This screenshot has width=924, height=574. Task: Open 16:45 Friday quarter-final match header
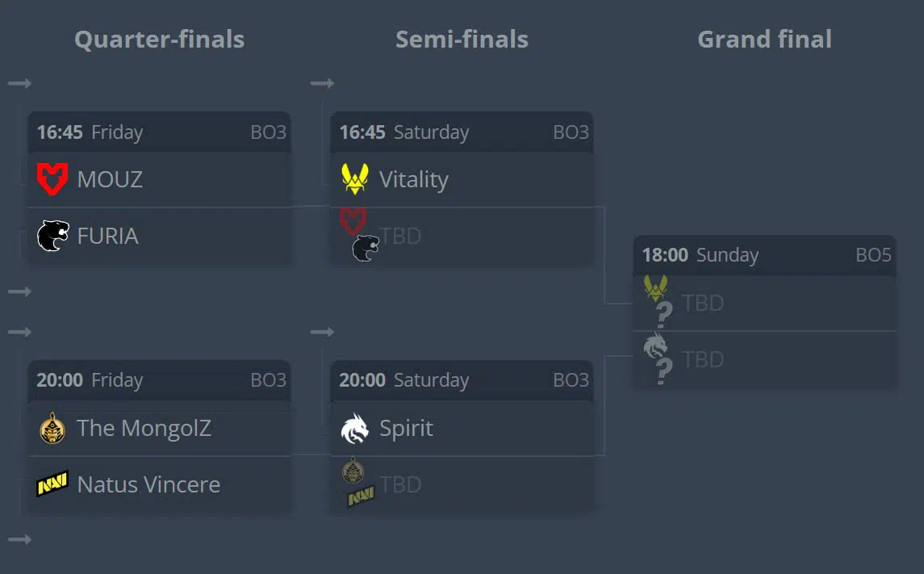pyautogui.click(x=160, y=132)
